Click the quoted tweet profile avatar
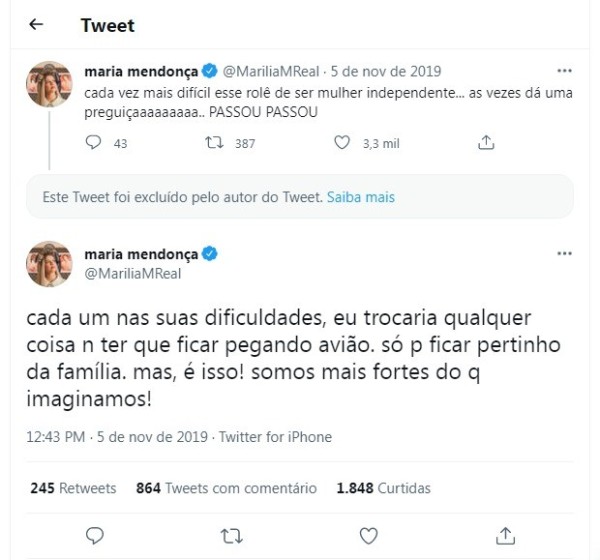Screen dimensions: 600x560 (49, 82)
